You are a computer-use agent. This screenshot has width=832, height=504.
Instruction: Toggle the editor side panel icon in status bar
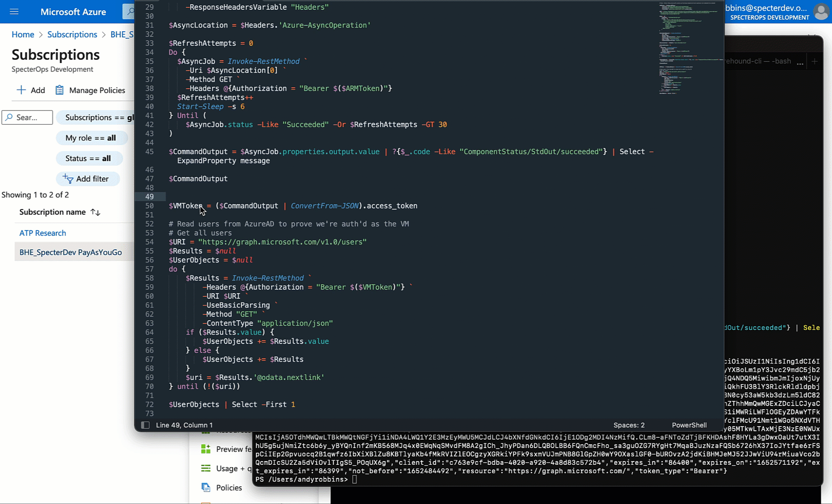coord(145,425)
